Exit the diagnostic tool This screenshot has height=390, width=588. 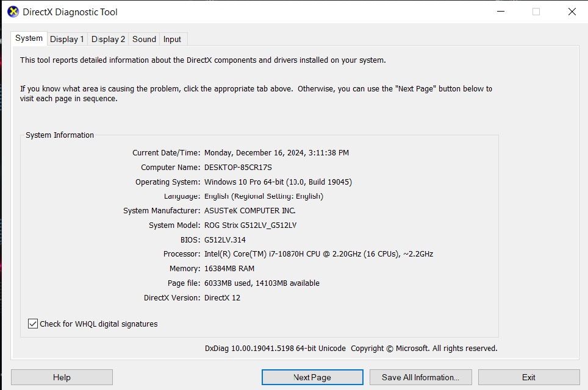(529, 377)
